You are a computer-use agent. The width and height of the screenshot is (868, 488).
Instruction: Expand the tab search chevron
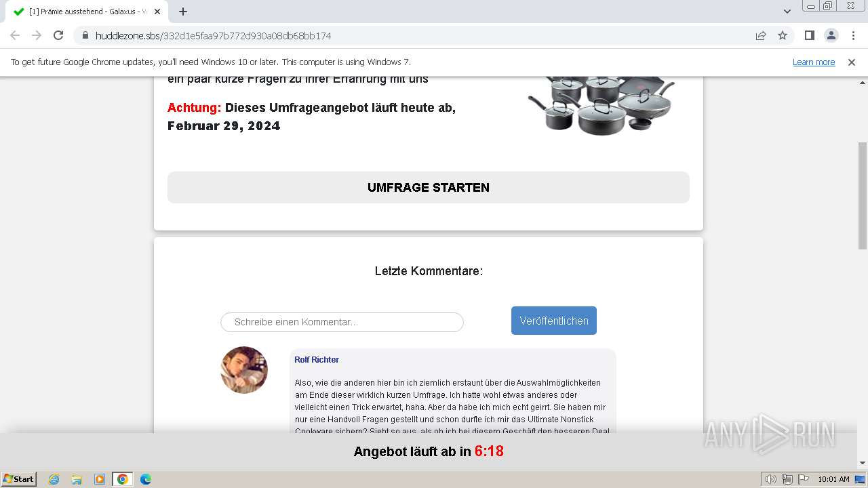coord(787,12)
